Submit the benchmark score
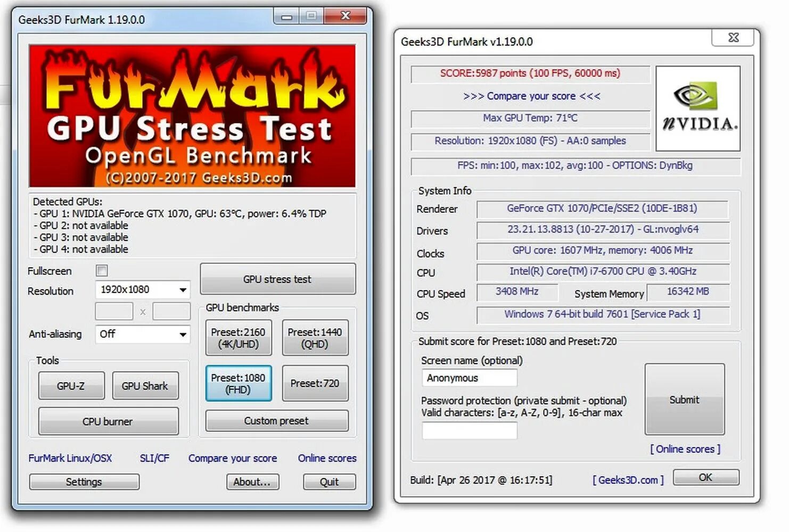Screen dimensions: 789x532 [x=685, y=400]
